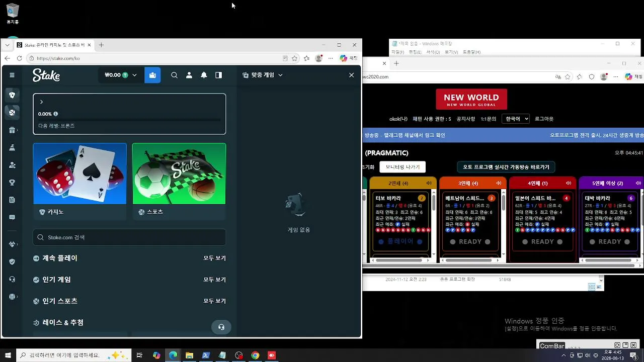644x362 pixels.
Task: Open Stake header search magnifier
Action: click(x=174, y=75)
